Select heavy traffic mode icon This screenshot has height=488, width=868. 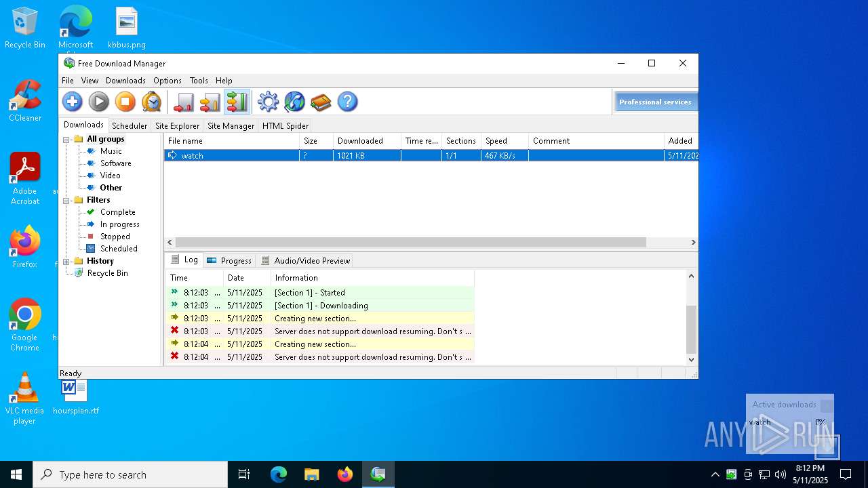point(237,102)
